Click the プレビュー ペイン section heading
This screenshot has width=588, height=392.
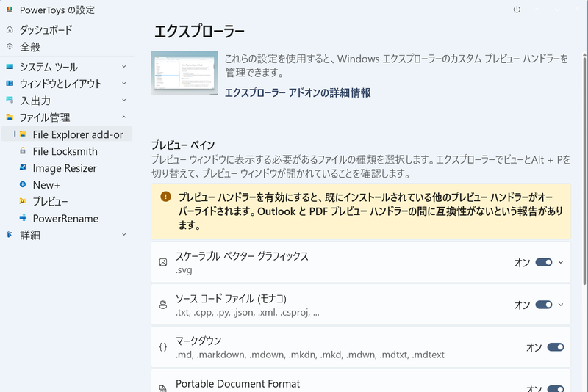pyautogui.click(x=183, y=145)
